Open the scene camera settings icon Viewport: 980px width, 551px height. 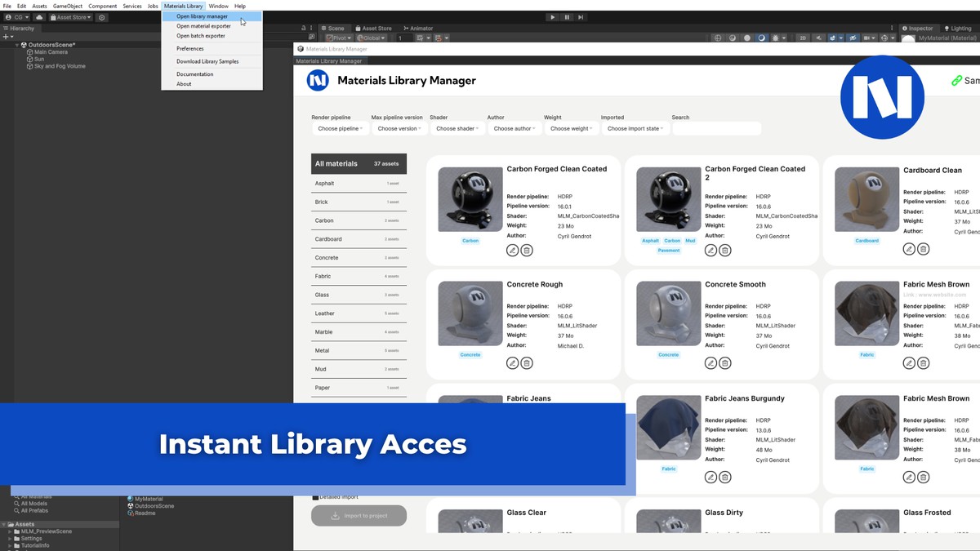click(868, 38)
